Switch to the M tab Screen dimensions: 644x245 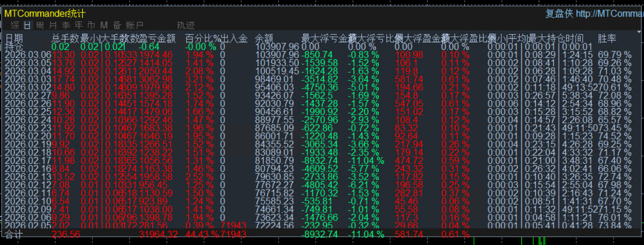point(104,25)
